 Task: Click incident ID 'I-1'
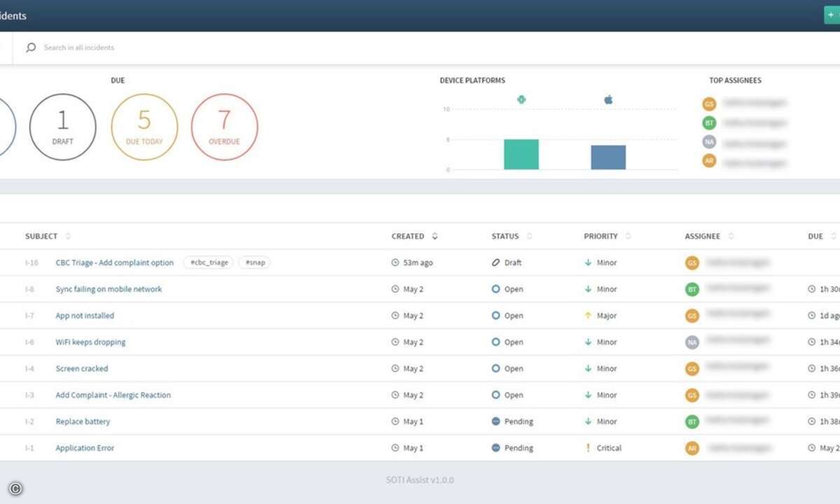click(29, 448)
